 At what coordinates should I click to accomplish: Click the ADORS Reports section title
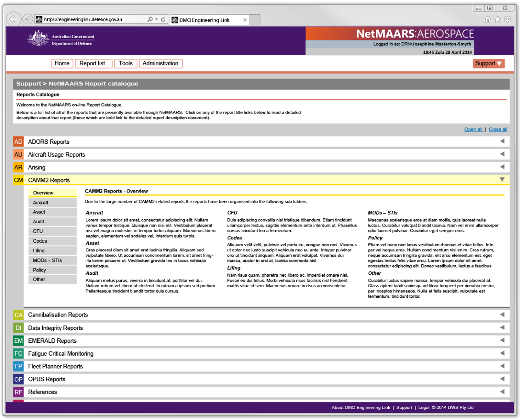[x=49, y=142]
